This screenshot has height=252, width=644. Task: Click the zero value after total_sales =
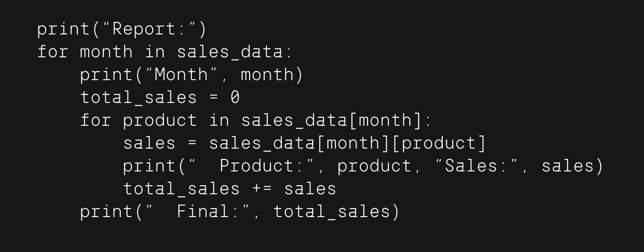(x=235, y=97)
